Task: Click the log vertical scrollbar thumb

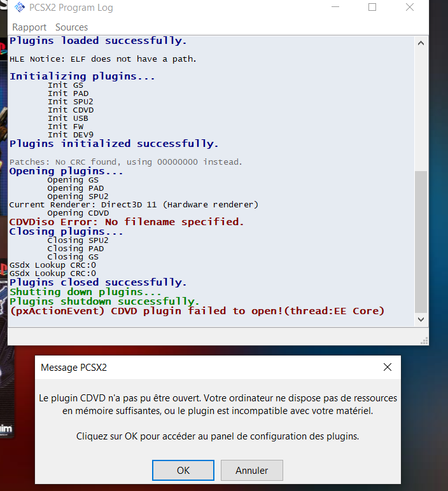Action: click(421, 242)
